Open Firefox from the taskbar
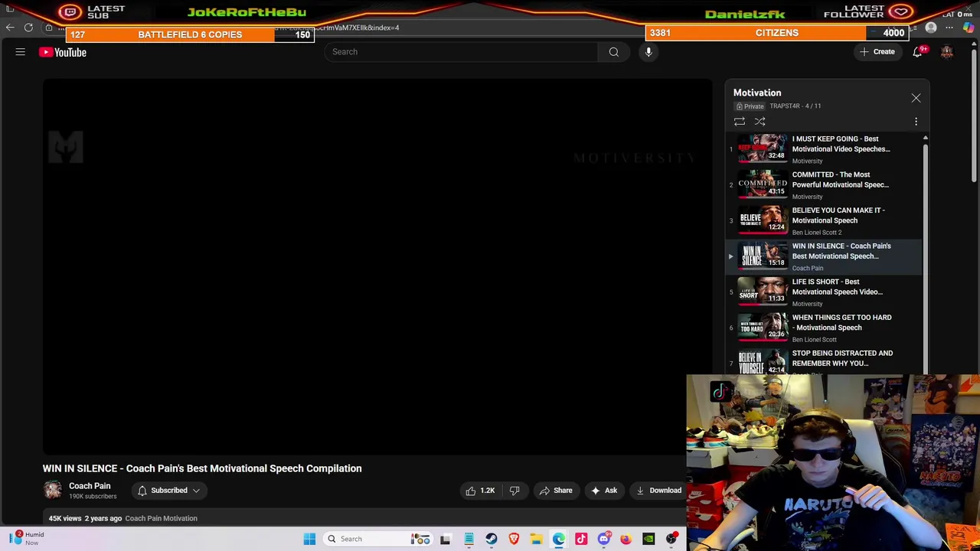The width and height of the screenshot is (980, 551). coord(626,539)
